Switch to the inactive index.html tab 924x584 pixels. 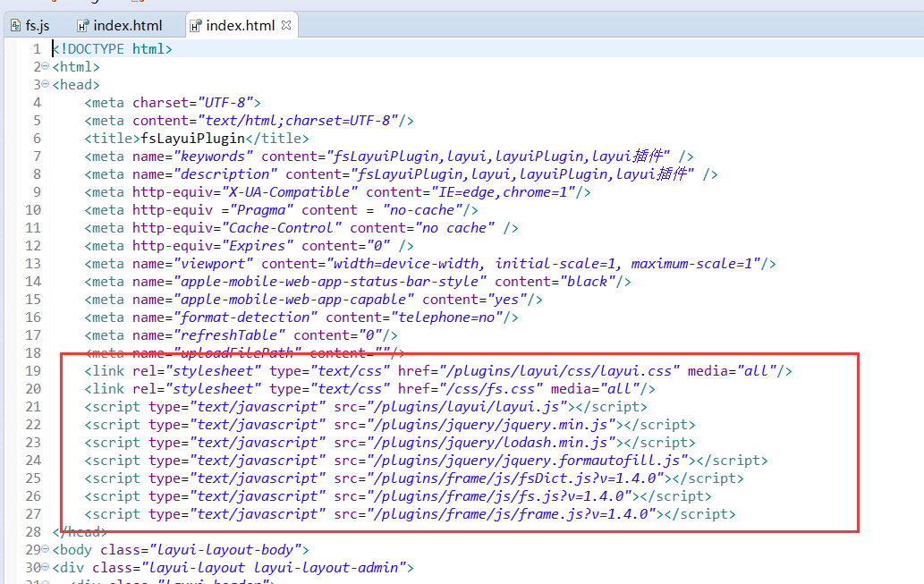coord(127,25)
